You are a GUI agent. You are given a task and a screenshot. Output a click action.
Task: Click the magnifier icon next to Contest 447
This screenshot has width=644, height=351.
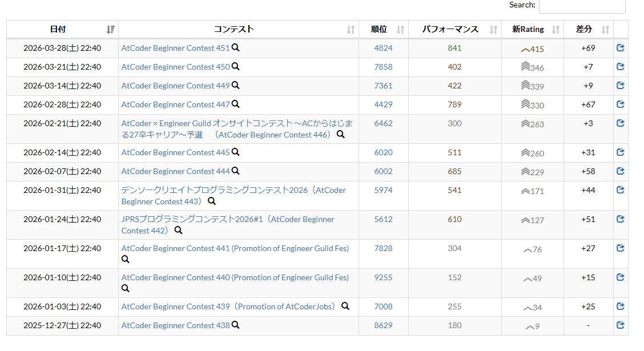(x=235, y=104)
